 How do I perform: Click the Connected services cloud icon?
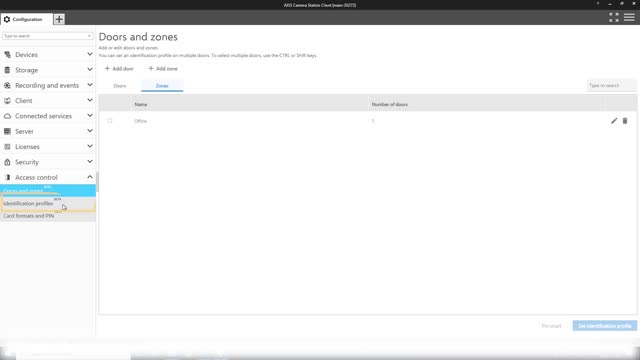coord(7,116)
